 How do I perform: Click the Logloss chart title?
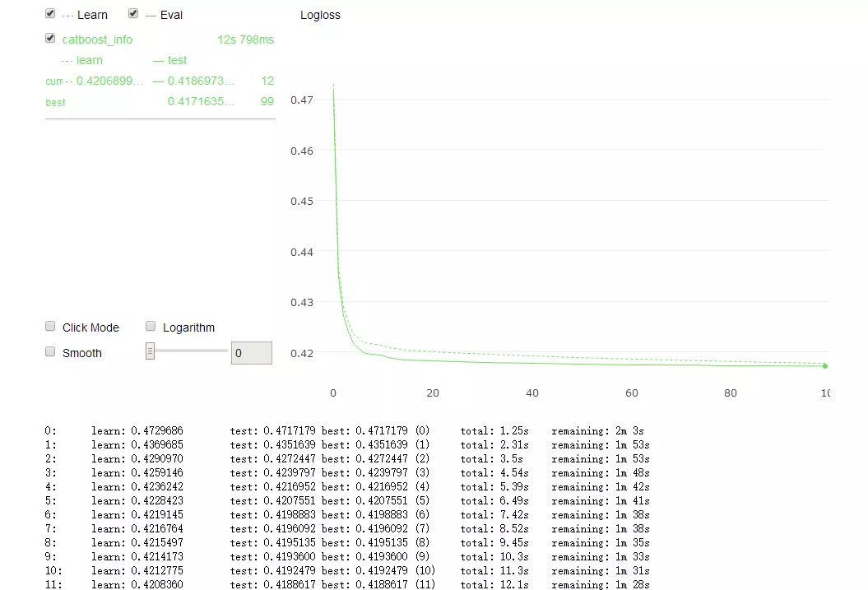click(x=321, y=16)
